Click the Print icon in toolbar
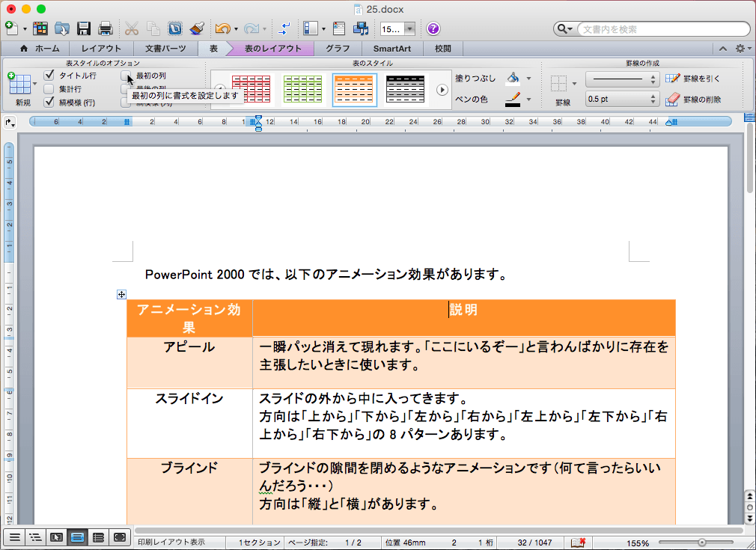The image size is (756, 550). tap(106, 29)
